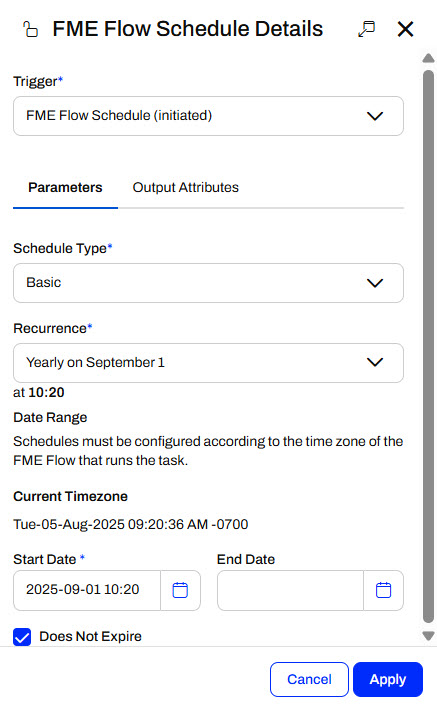Screen dimensions: 437x705
Task: Expand Recurrence dropdown Yearly on September 1
Action: pyautogui.click(x=208, y=363)
